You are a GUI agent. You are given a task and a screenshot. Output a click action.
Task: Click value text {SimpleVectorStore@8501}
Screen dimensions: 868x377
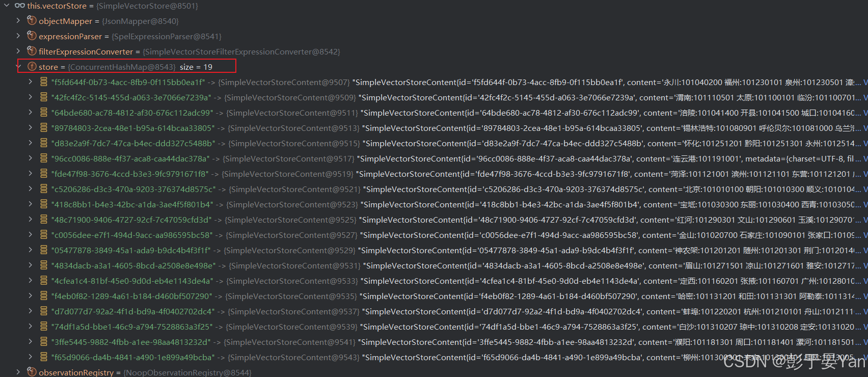coord(147,6)
